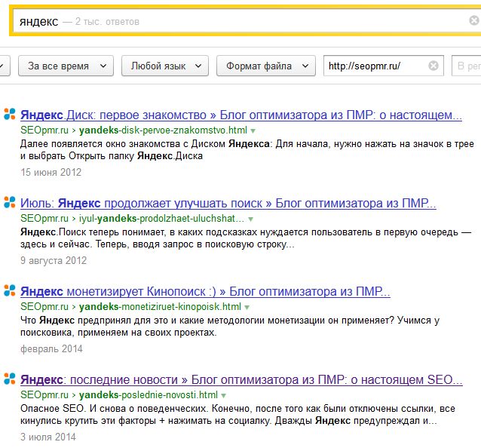Screen dimensions: 481x448
Task: Open Яндекс монетизирует Кинопоиск result
Action: (x=205, y=292)
